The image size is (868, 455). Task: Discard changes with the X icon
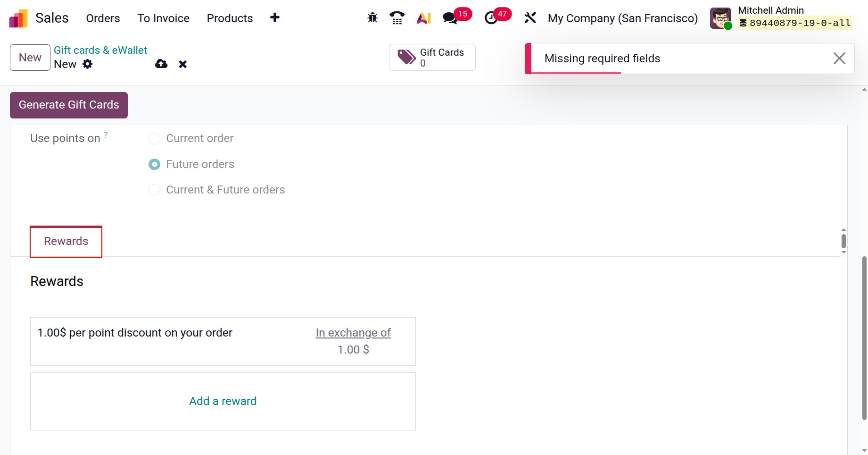point(183,64)
